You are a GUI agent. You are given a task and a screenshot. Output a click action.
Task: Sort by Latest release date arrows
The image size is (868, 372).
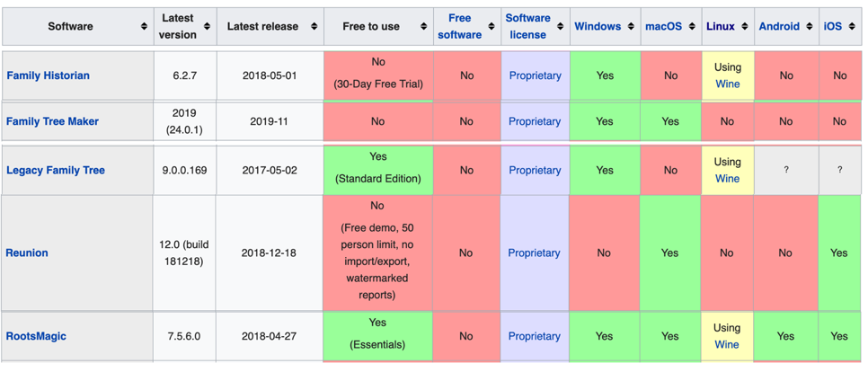[314, 27]
